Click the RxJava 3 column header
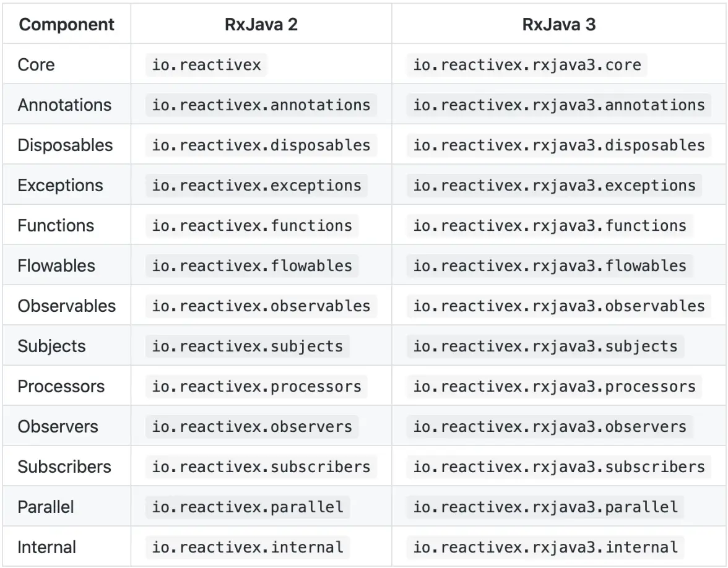 pyautogui.click(x=559, y=25)
